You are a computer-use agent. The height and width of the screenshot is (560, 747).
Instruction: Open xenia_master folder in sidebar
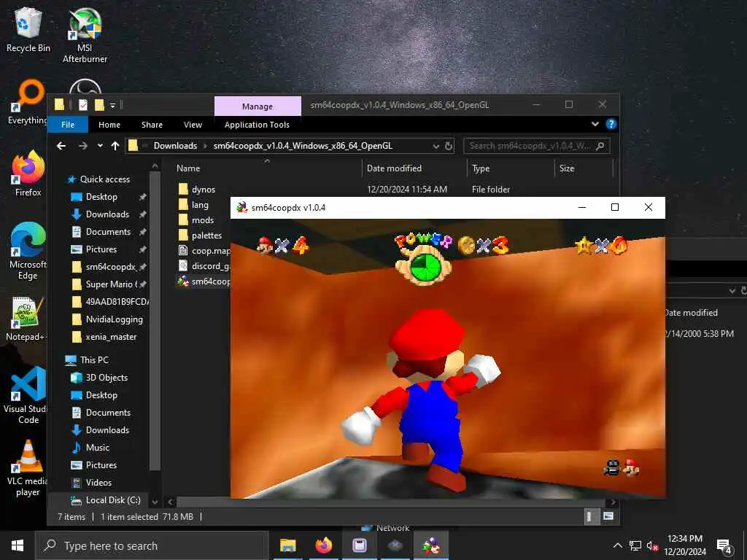(111, 337)
